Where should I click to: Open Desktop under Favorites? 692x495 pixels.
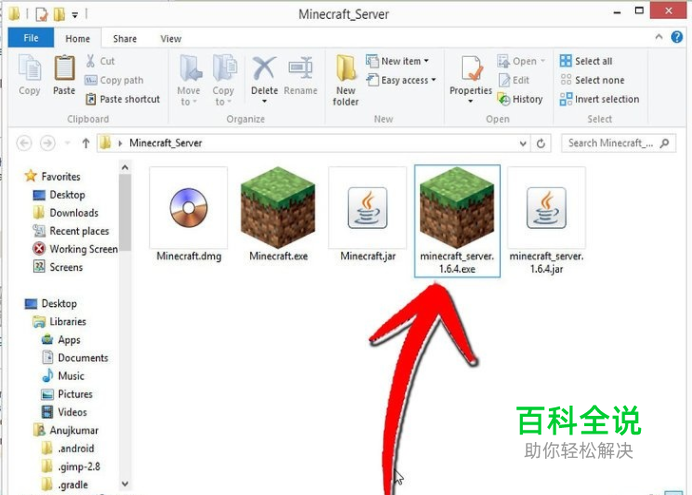tap(59, 195)
